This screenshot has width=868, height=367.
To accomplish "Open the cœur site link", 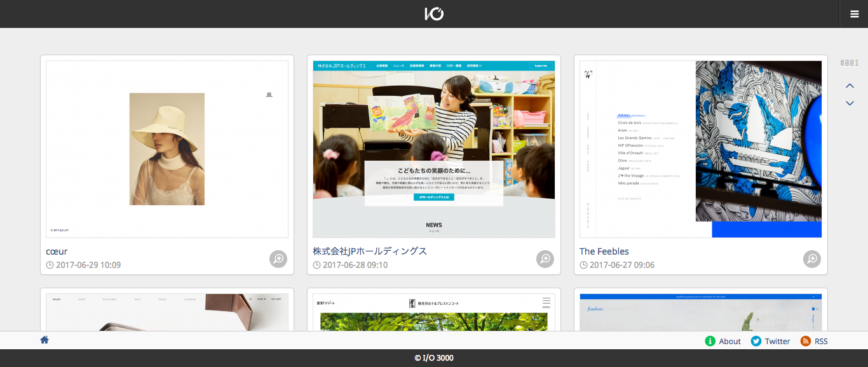I will point(58,251).
